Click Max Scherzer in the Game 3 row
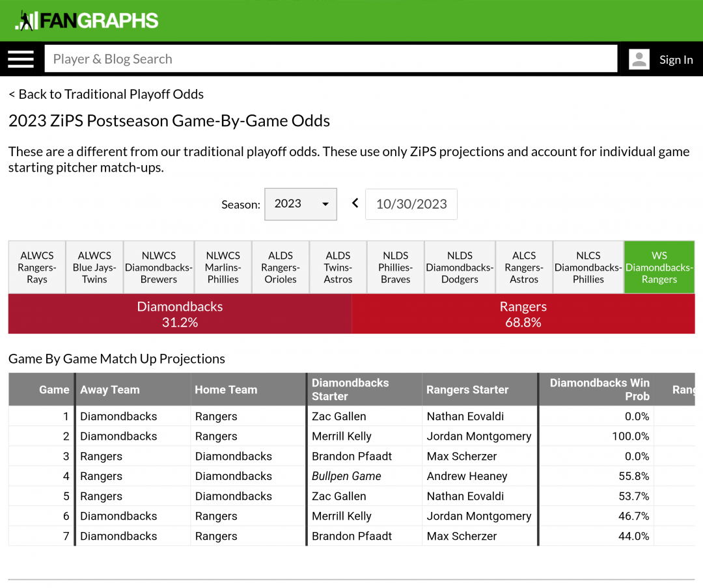The width and height of the screenshot is (703, 588). coord(462,456)
